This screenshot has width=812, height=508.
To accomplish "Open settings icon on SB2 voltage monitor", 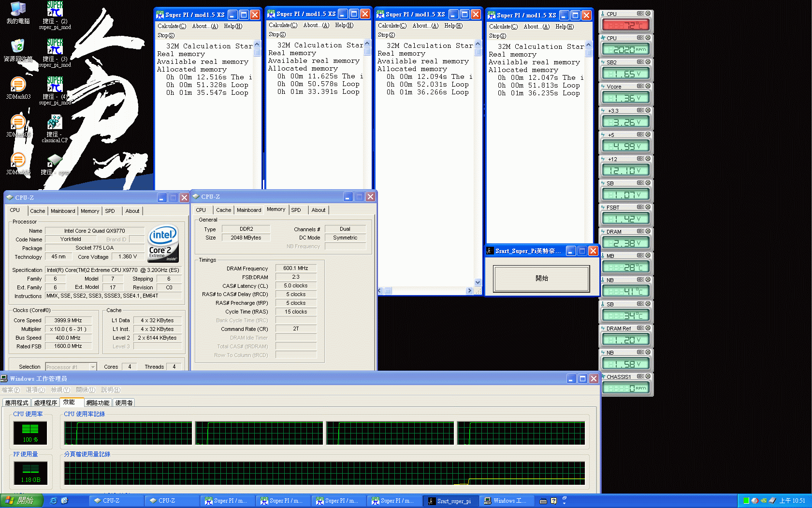I will [x=640, y=62].
